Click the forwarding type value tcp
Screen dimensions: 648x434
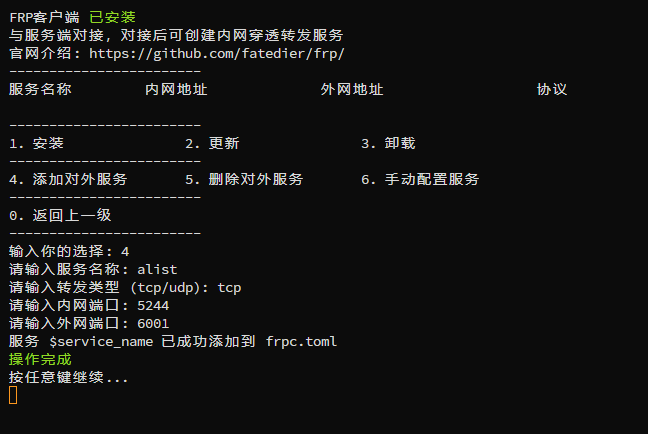[x=229, y=287]
